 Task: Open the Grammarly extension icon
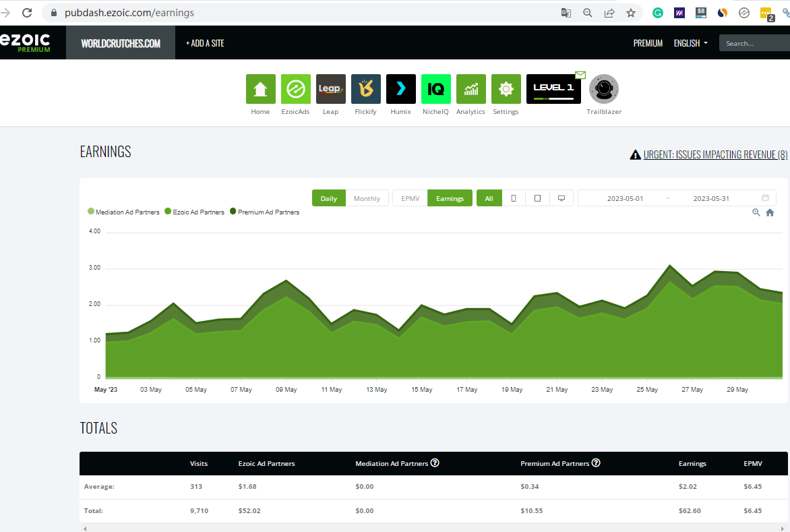657,13
